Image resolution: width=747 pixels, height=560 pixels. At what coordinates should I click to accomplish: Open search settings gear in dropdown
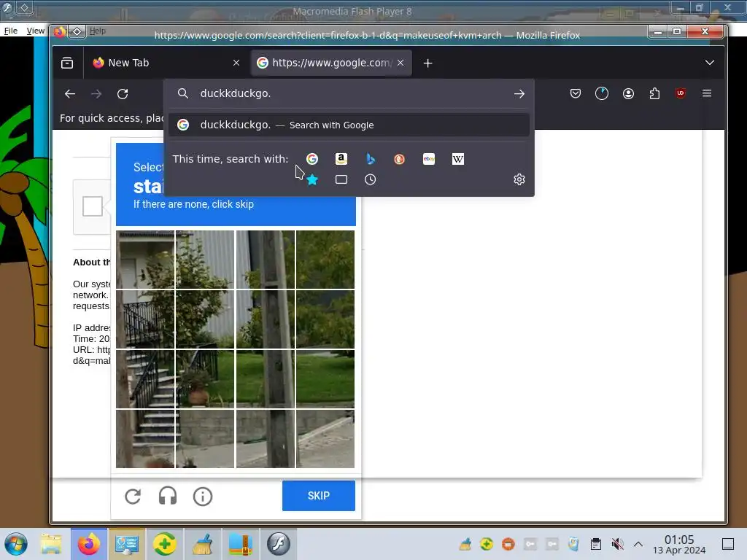(519, 179)
